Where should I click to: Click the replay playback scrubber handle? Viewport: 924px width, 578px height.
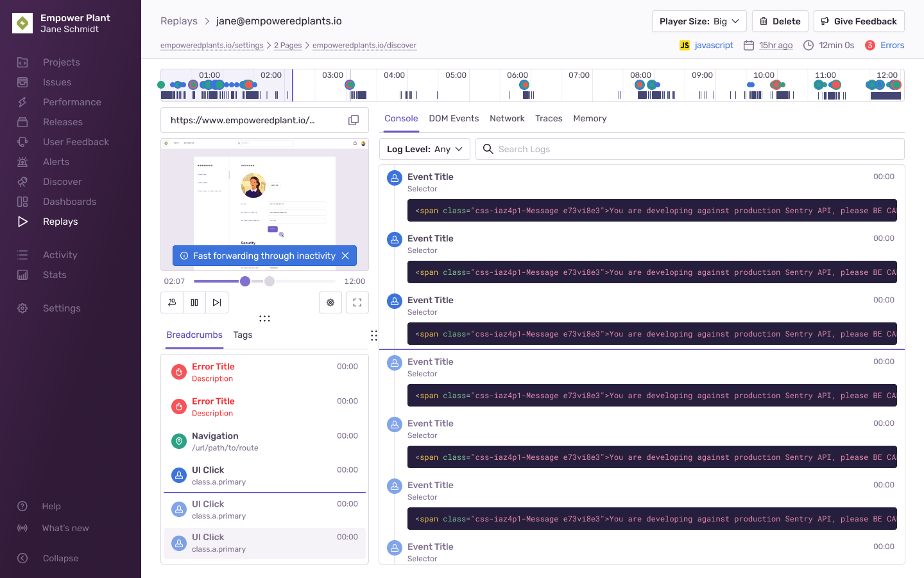click(x=245, y=281)
